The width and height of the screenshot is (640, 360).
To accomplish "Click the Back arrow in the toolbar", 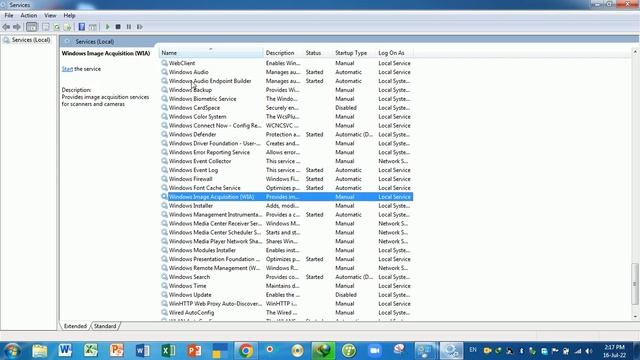I will point(6,27).
